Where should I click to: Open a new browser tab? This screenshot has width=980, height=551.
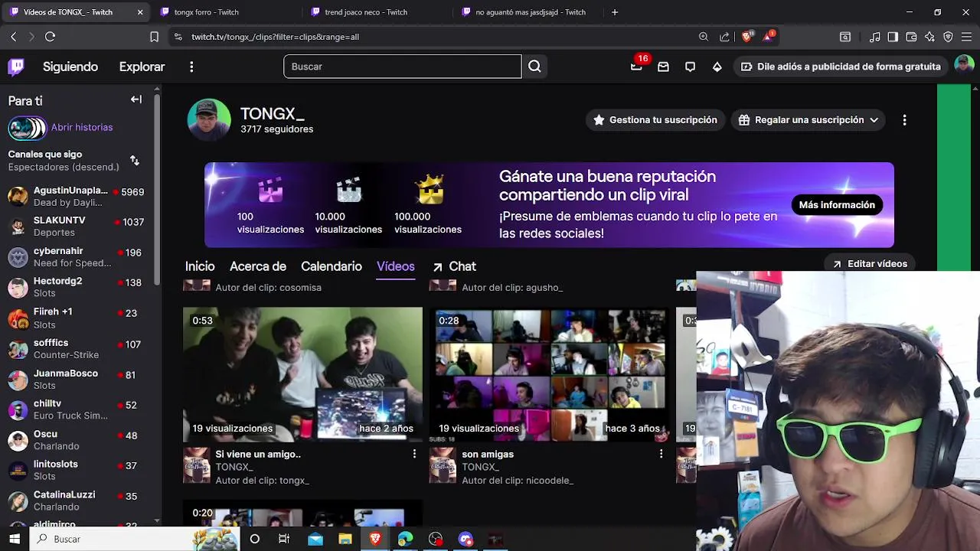615,12
